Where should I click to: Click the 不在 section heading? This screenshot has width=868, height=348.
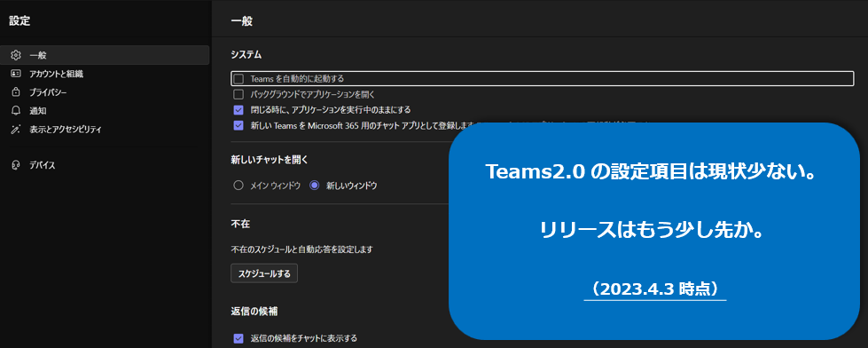(240, 224)
